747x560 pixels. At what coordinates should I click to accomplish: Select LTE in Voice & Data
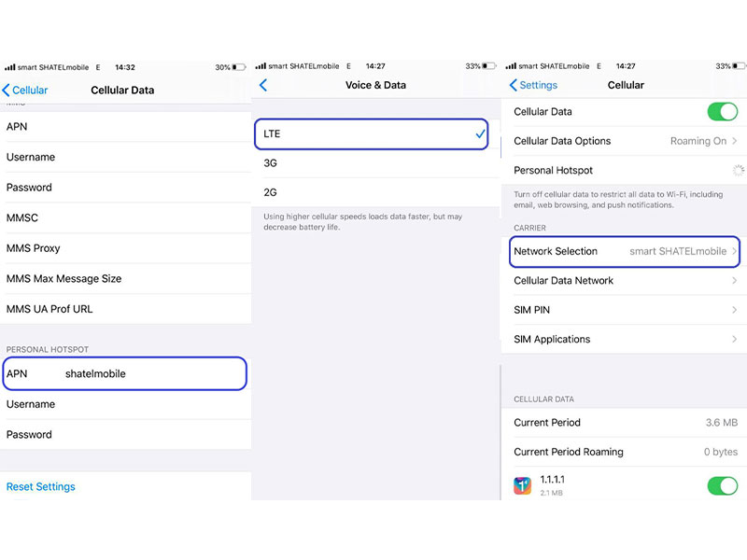[371, 133]
